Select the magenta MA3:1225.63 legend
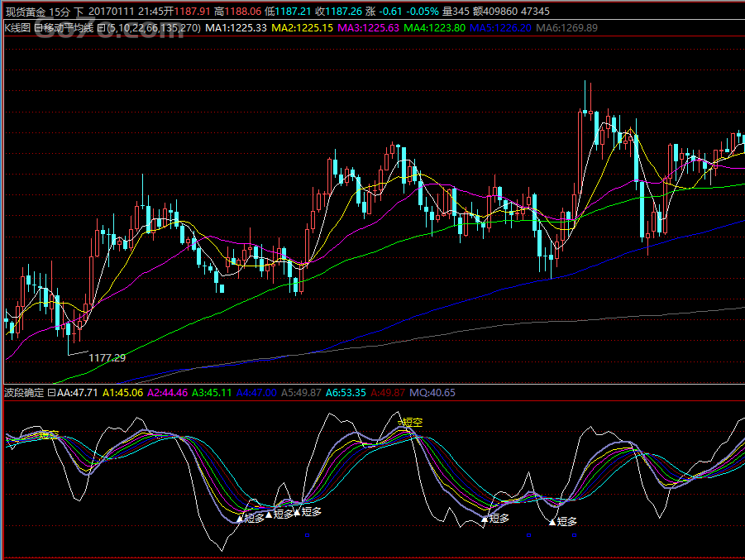The height and width of the screenshot is (560, 745). click(368, 28)
